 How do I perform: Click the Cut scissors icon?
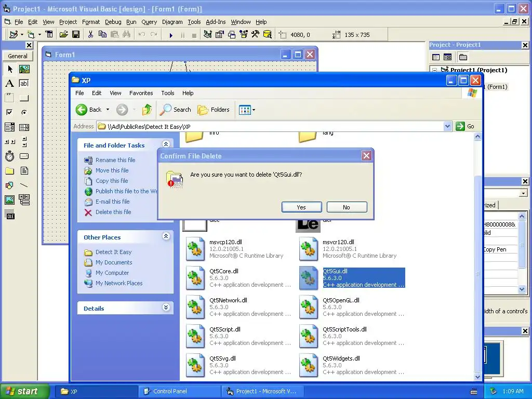(90, 34)
